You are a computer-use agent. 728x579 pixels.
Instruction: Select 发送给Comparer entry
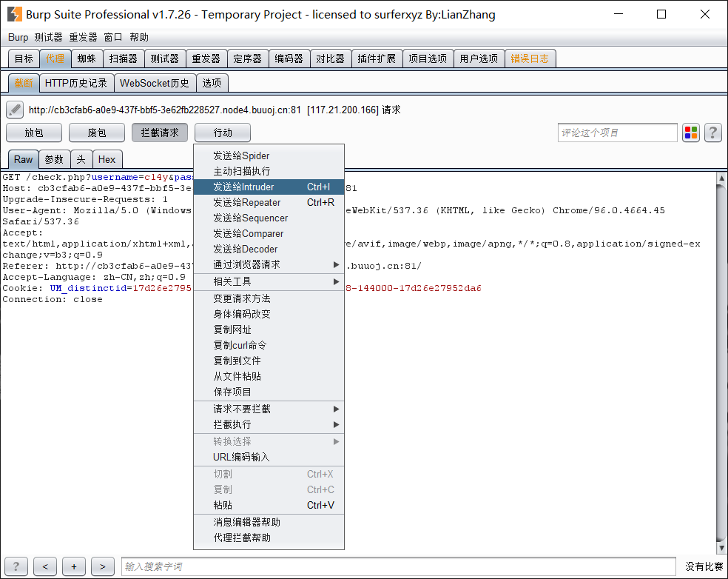tap(269, 234)
